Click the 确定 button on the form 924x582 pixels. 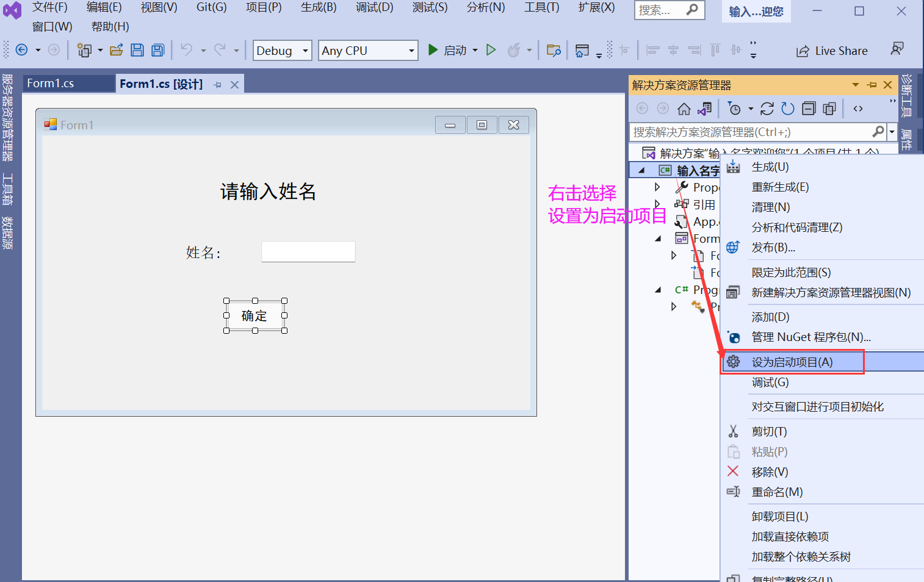pyautogui.click(x=254, y=316)
